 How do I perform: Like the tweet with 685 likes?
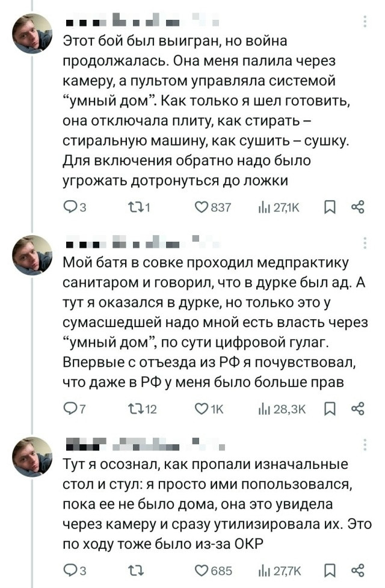pyautogui.click(x=203, y=571)
